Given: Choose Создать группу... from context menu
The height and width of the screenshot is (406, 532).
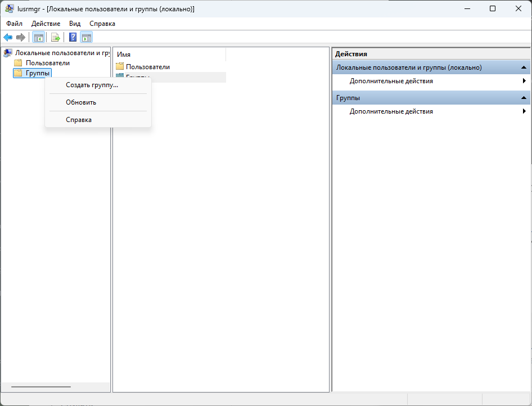Looking at the screenshot, I should pos(98,85).
